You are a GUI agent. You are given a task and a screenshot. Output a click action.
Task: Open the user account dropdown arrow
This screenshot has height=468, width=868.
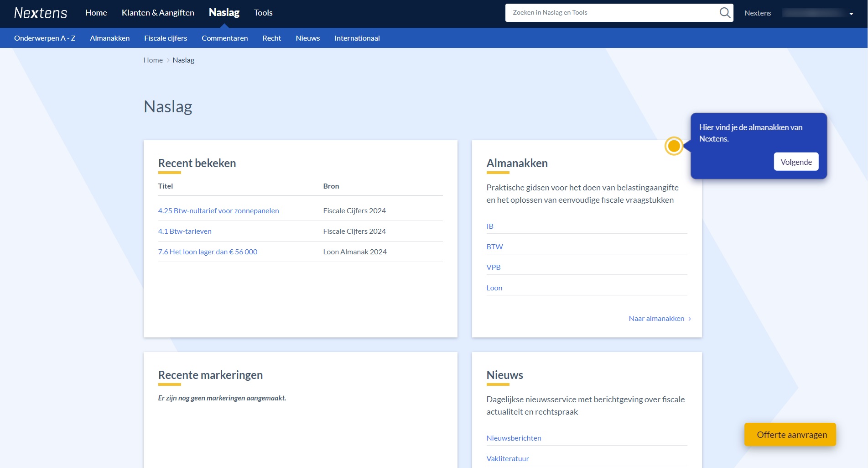point(851,13)
